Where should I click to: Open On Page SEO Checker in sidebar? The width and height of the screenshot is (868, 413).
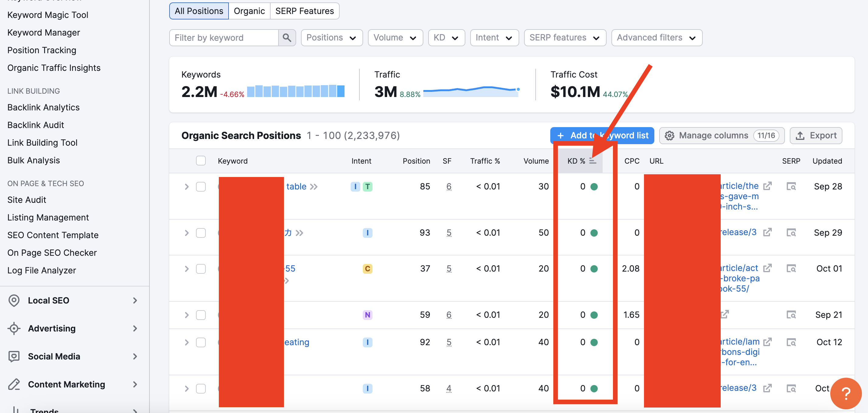click(52, 253)
